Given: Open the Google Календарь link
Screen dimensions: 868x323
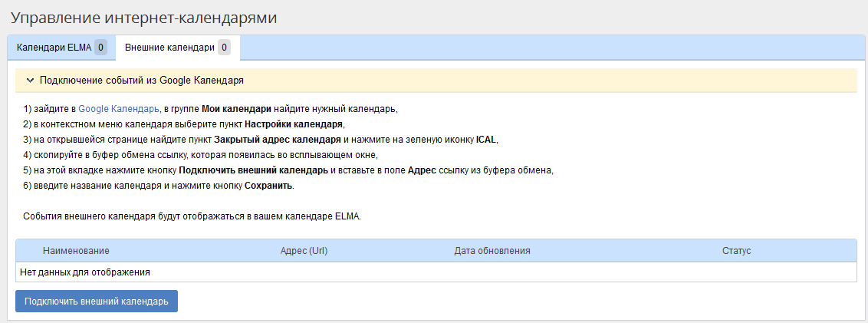Looking at the screenshot, I should [119, 108].
